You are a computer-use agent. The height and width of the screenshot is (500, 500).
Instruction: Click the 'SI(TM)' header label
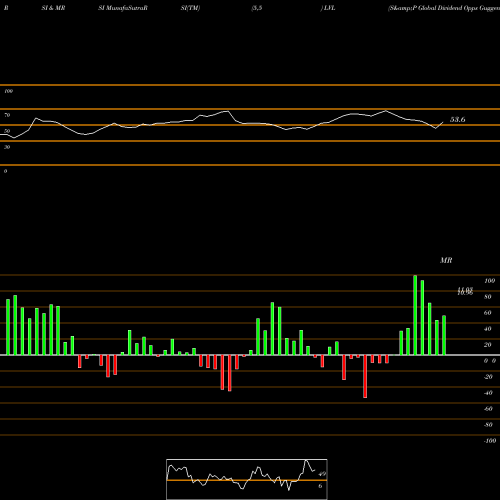pos(190,8)
